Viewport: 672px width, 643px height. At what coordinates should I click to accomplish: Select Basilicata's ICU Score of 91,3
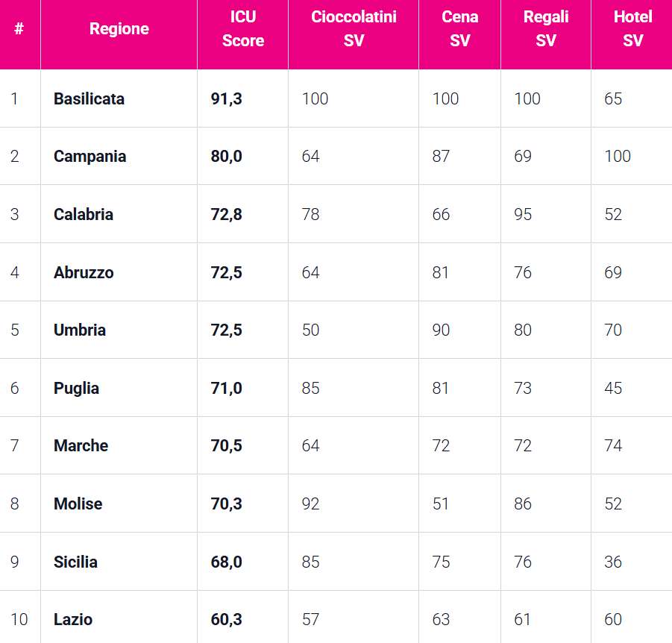[226, 98]
